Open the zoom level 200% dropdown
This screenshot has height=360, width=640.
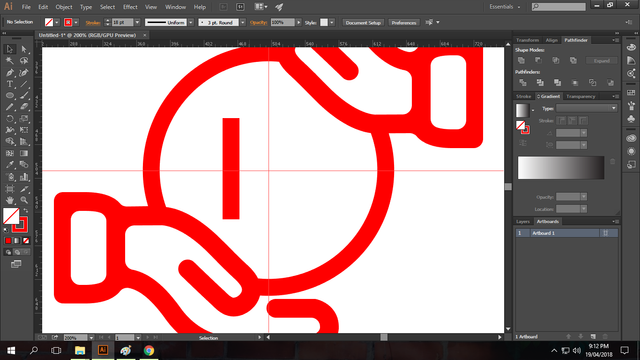[91, 338]
